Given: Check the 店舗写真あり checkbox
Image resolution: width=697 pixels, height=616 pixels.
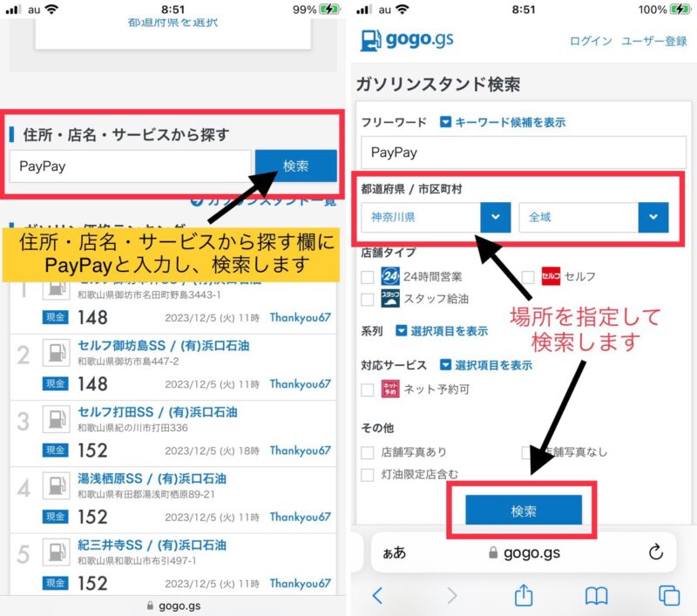Looking at the screenshot, I should 367,453.
